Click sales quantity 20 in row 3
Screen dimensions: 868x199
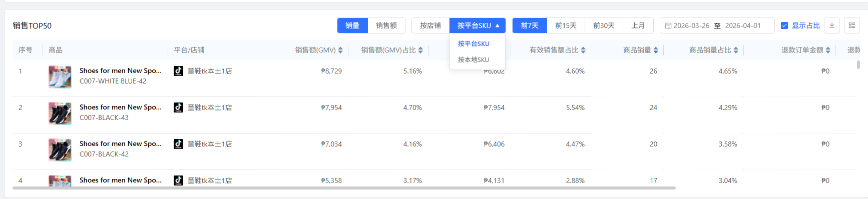[653, 144]
